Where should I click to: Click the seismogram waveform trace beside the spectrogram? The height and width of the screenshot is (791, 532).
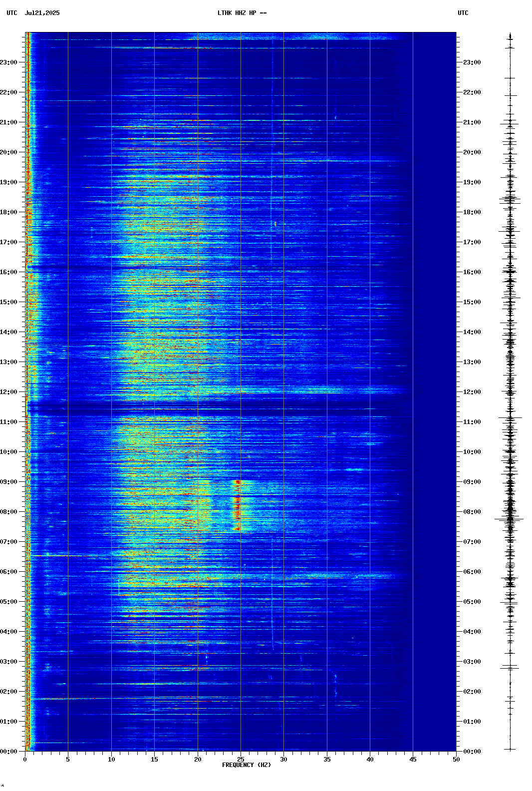pyautogui.click(x=510, y=392)
